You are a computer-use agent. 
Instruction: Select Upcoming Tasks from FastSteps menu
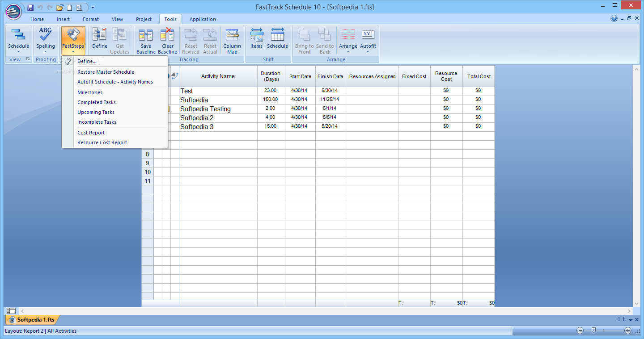click(x=114, y=112)
